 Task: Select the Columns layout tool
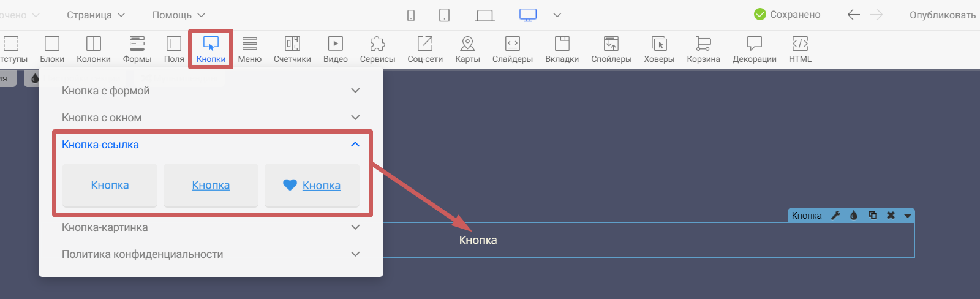click(x=93, y=49)
